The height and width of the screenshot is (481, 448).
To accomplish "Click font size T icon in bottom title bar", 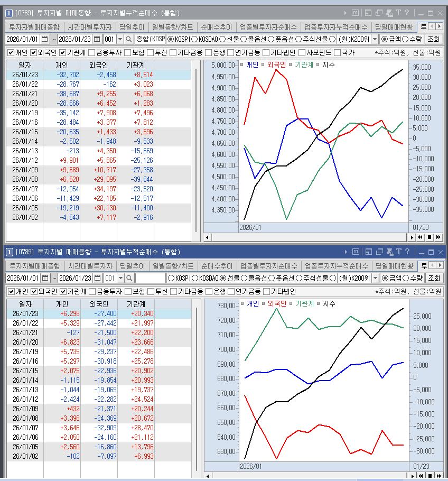I will (399, 252).
